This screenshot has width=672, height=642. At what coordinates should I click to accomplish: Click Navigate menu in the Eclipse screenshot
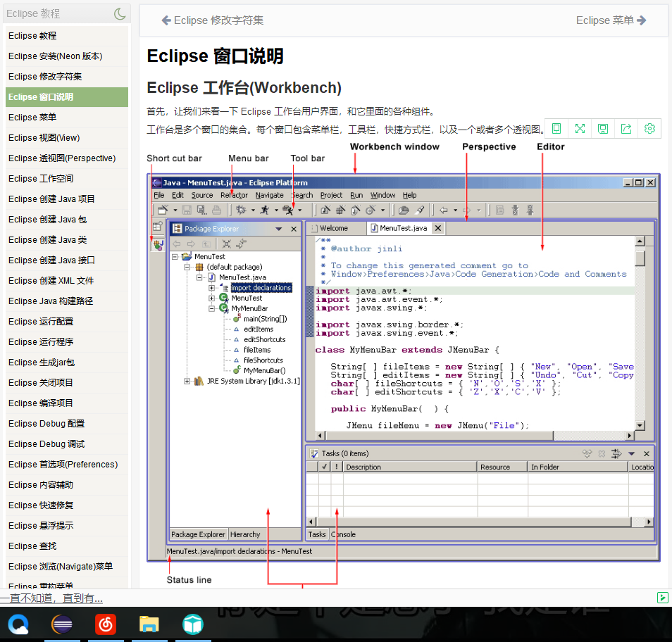click(269, 195)
